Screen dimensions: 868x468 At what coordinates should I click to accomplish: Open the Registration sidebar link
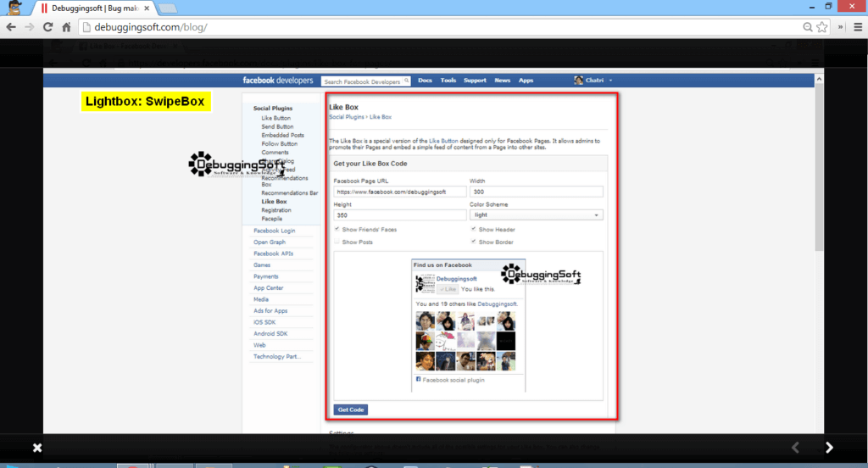(x=276, y=210)
